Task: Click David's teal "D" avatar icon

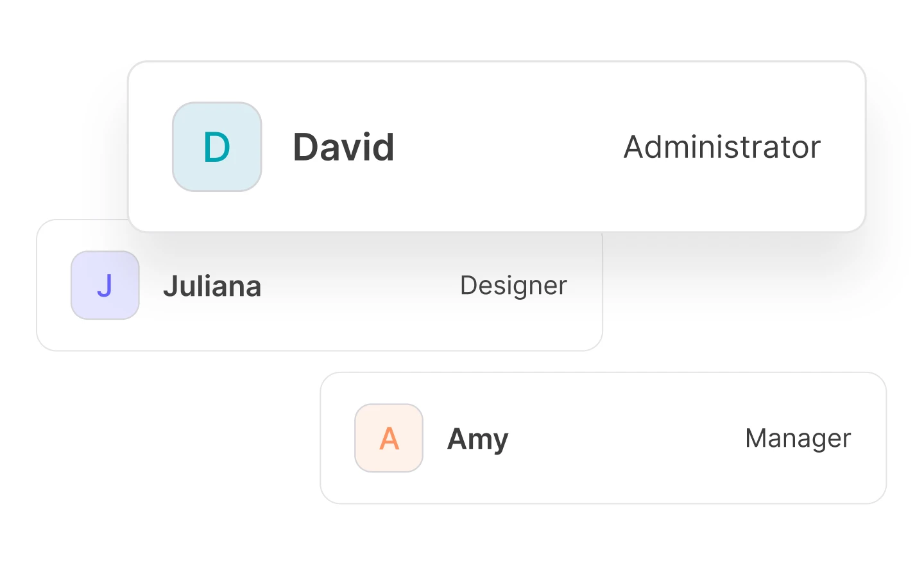Action: tap(217, 147)
